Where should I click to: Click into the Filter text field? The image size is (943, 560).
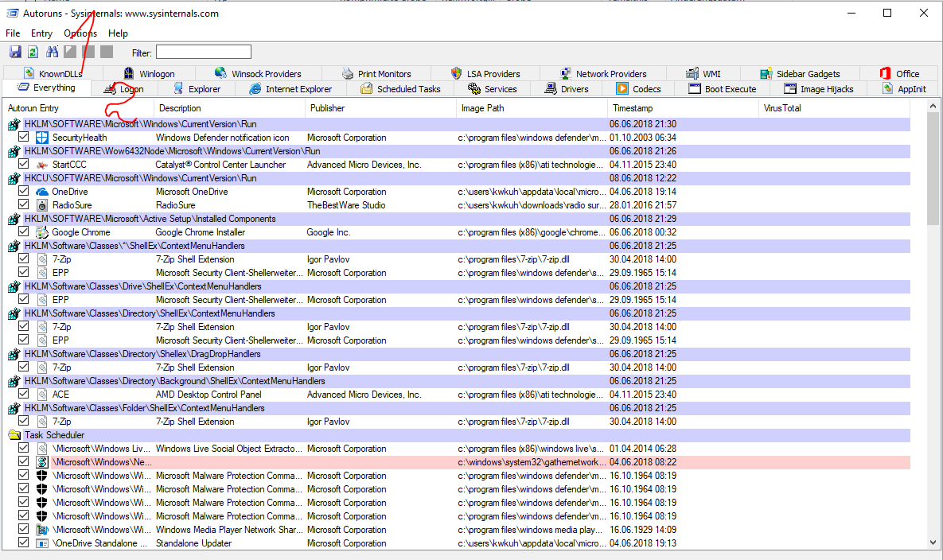click(x=203, y=52)
